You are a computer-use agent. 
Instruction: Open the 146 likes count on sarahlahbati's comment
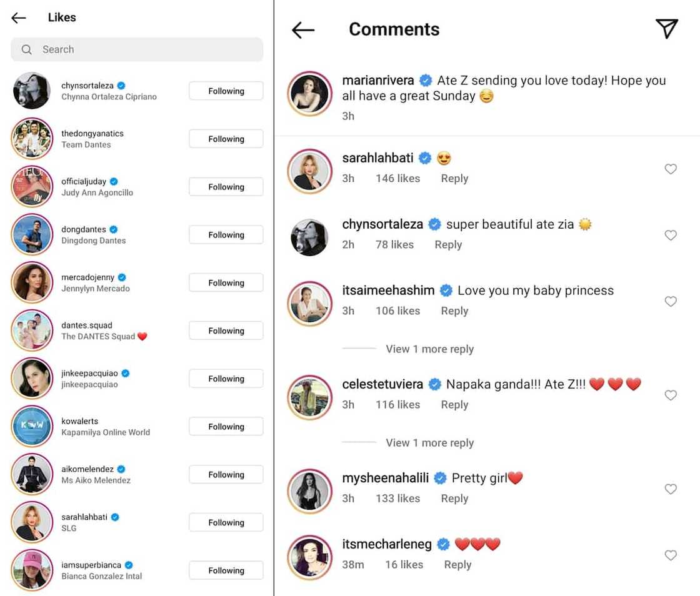(x=397, y=178)
